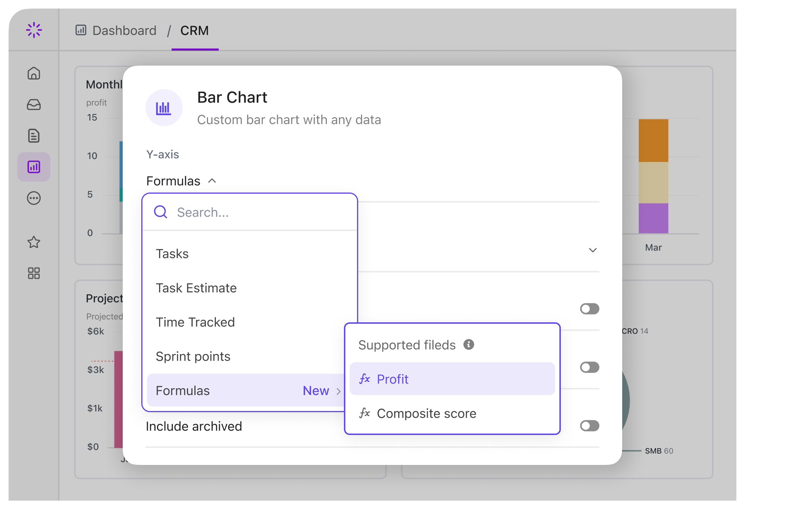Enable the topmost toggle switch in dialog

click(x=589, y=309)
